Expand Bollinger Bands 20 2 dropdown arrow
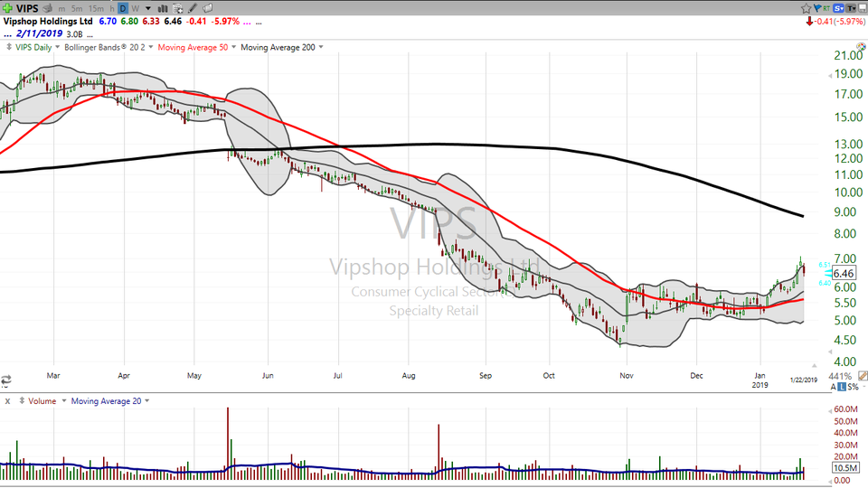868x488 pixels. [151, 47]
